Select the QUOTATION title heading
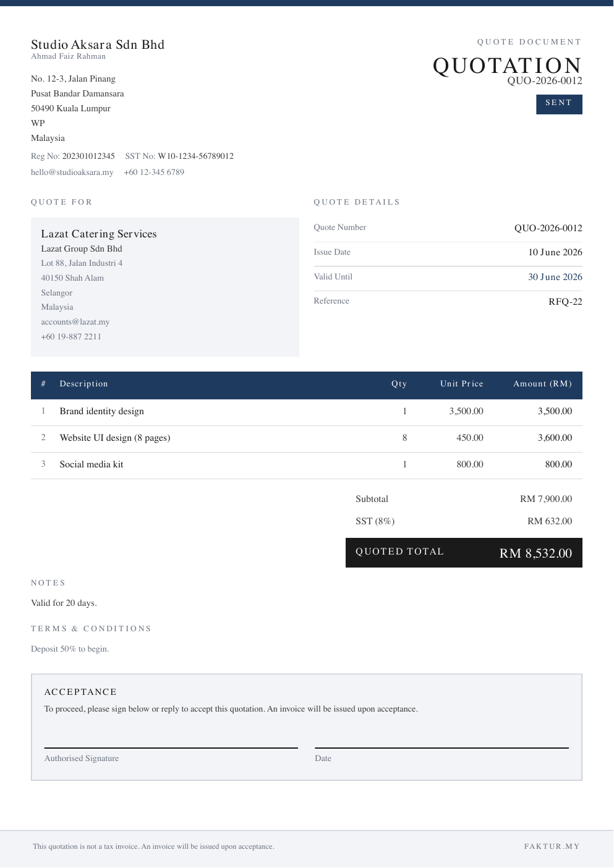Screen dimensions: 614x868 point(507,66)
